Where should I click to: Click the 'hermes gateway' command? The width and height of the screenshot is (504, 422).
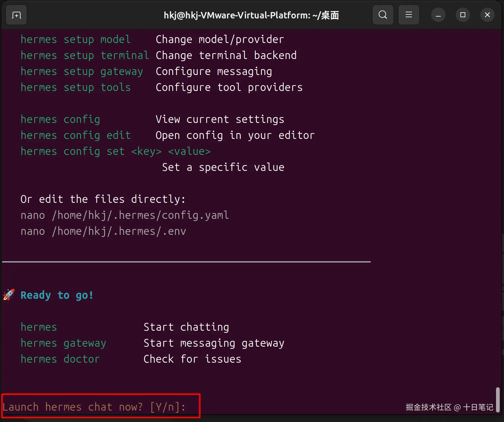63,343
